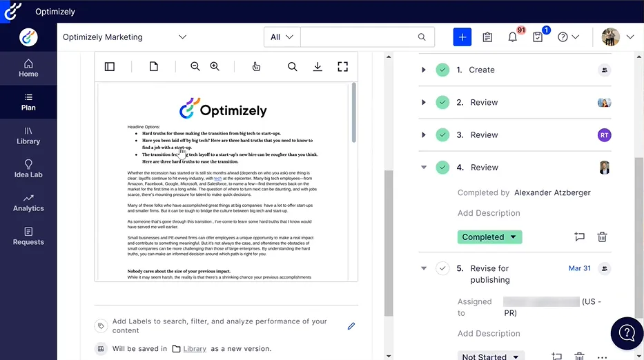Open the help chat bubble
Screen dimensions: 644x360
click(x=627, y=333)
